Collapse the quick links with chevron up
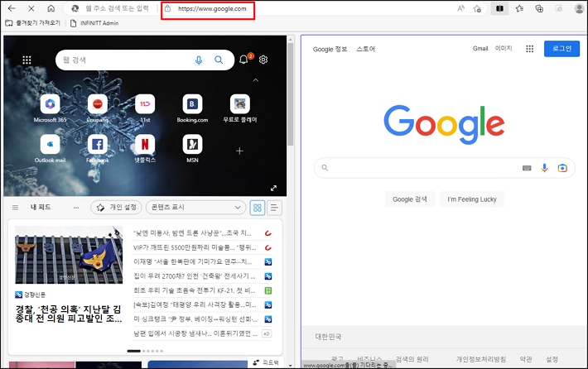Screen dimensions: 588x369 256,80
